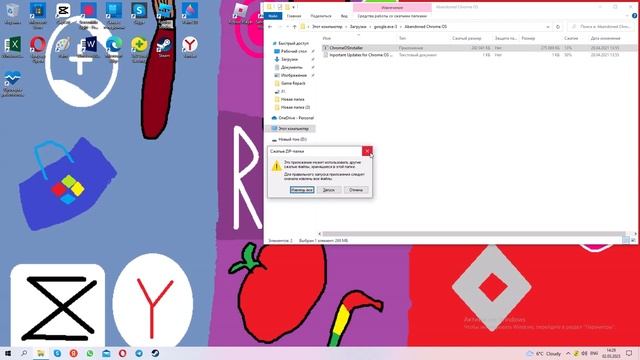Switch to details view button in status bar
Screen dimensions: 640x360
626,240
